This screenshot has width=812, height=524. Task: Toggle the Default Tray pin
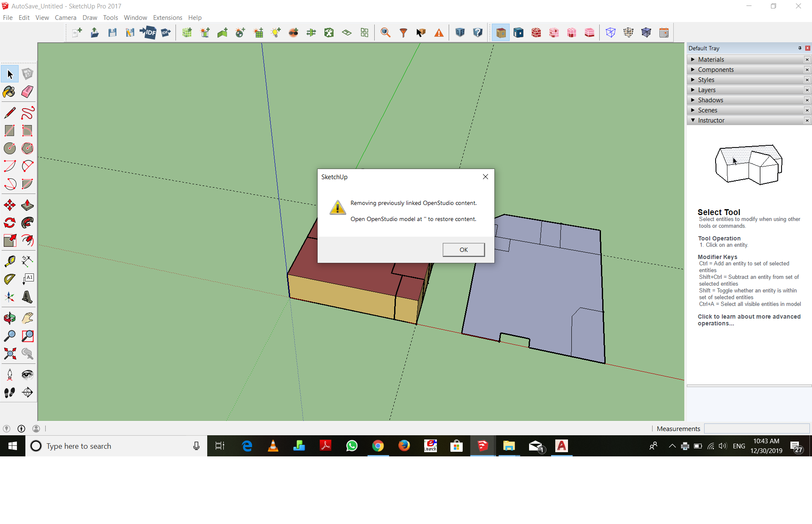pos(800,48)
